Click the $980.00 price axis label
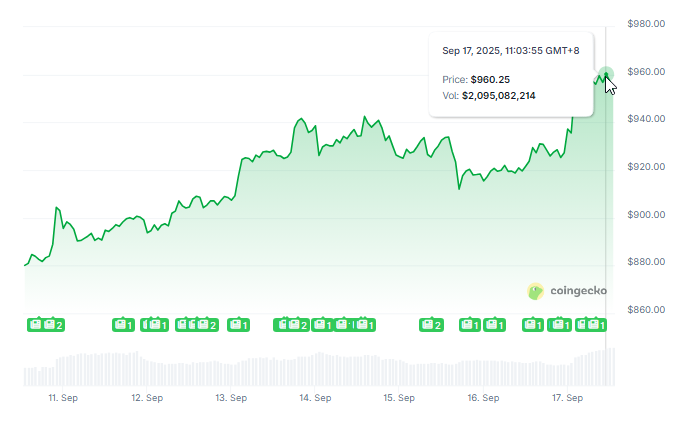The width and height of the screenshot is (688, 421). point(646,24)
